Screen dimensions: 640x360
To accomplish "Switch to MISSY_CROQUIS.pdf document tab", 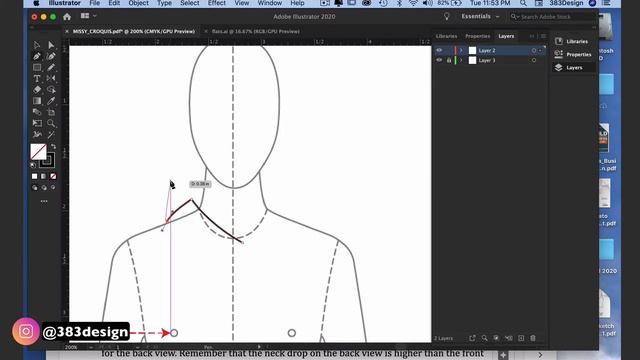I will tap(133, 31).
